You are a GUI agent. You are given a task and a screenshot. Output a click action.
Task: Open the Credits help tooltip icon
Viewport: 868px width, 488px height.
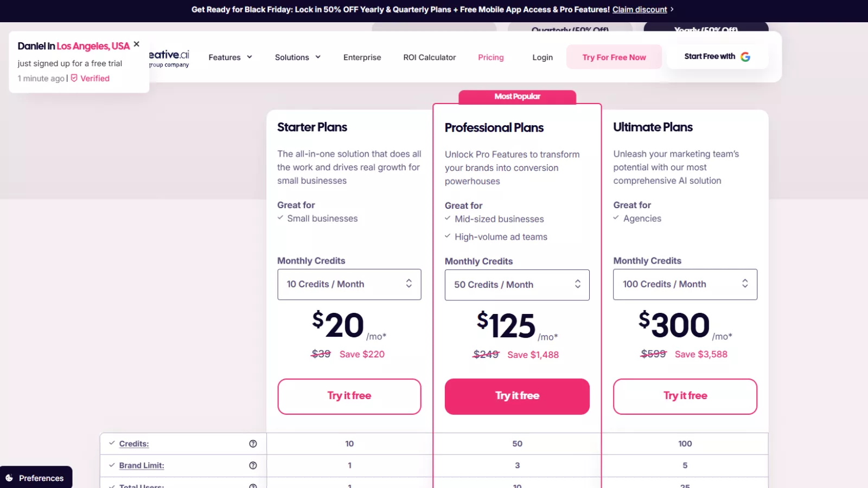point(253,443)
